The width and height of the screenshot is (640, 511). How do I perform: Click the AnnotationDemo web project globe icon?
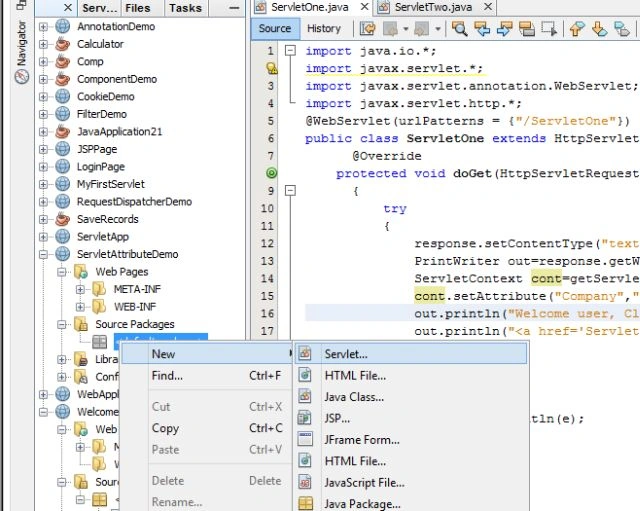pyautogui.click(x=62, y=27)
